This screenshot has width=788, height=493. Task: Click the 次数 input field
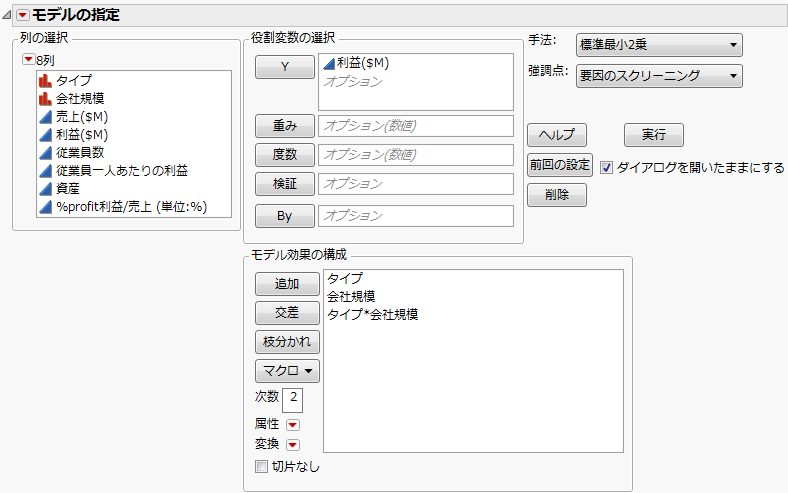293,400
